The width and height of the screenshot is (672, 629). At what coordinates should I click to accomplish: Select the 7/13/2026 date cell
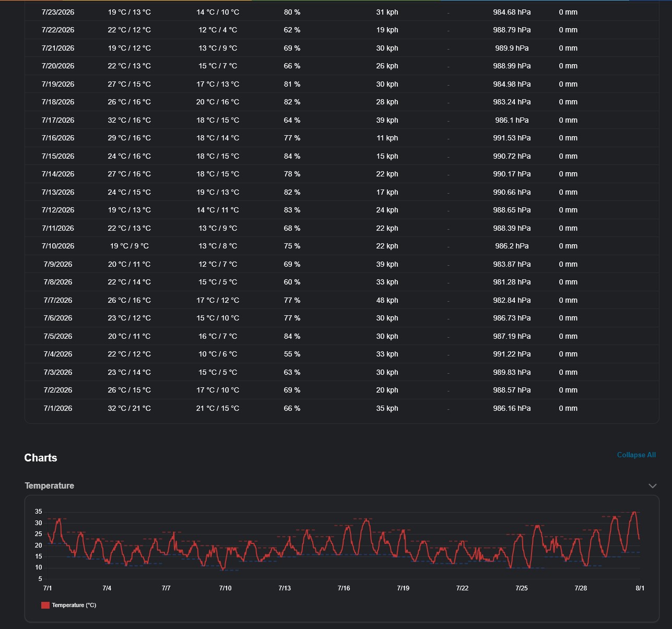tap(58, 192)
